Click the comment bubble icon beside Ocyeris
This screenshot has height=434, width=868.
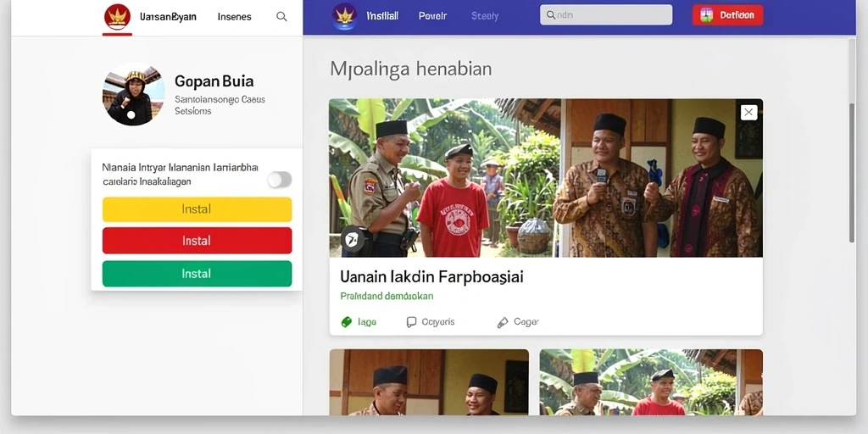(x=411, y=322)
